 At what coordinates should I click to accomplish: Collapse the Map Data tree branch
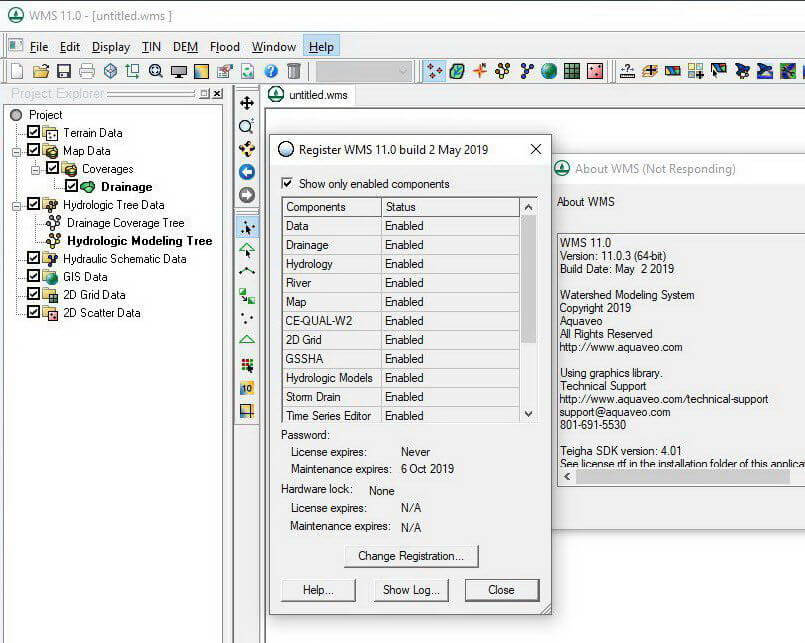coord(15,152)
